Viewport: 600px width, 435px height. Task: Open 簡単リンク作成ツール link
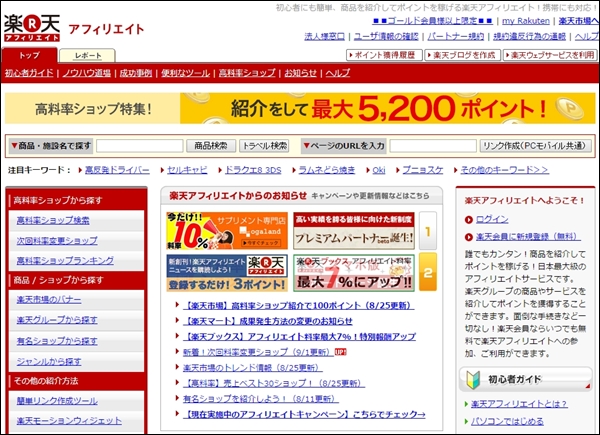pos(57,401)
